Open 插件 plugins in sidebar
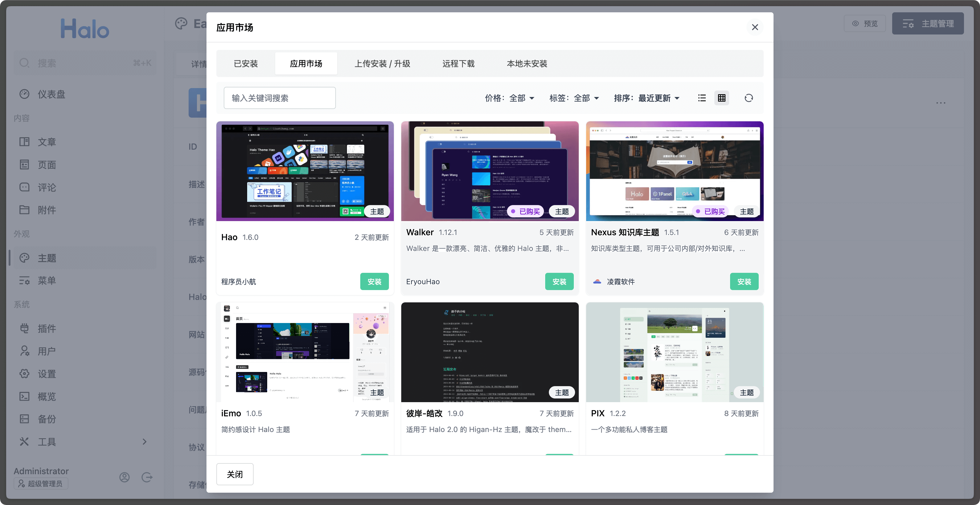 [85, 328]
